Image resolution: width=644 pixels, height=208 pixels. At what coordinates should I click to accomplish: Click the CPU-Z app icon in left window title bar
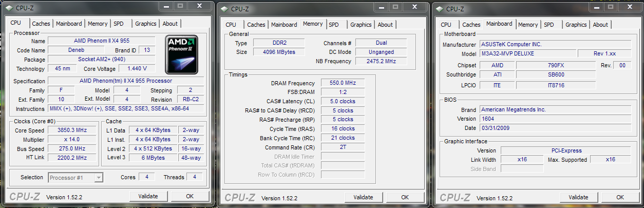9,8
